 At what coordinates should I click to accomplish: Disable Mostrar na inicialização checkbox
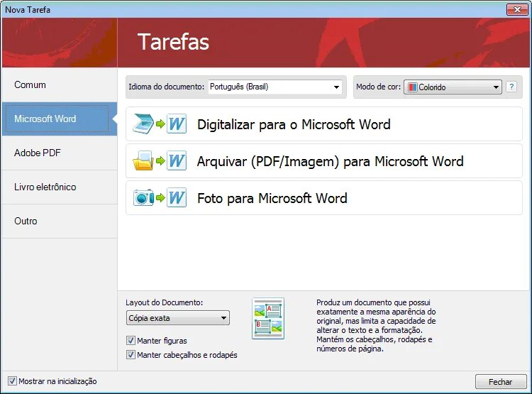point(12,381)
